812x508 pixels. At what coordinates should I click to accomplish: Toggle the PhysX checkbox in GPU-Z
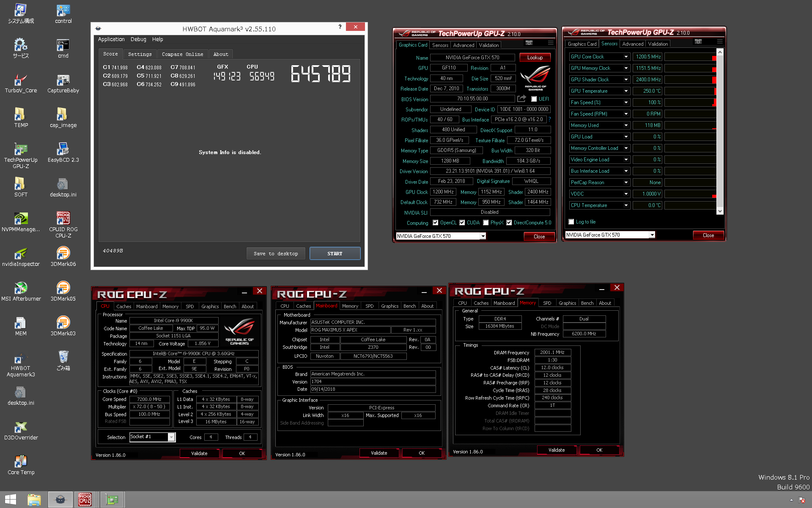(x=486, y=223)
